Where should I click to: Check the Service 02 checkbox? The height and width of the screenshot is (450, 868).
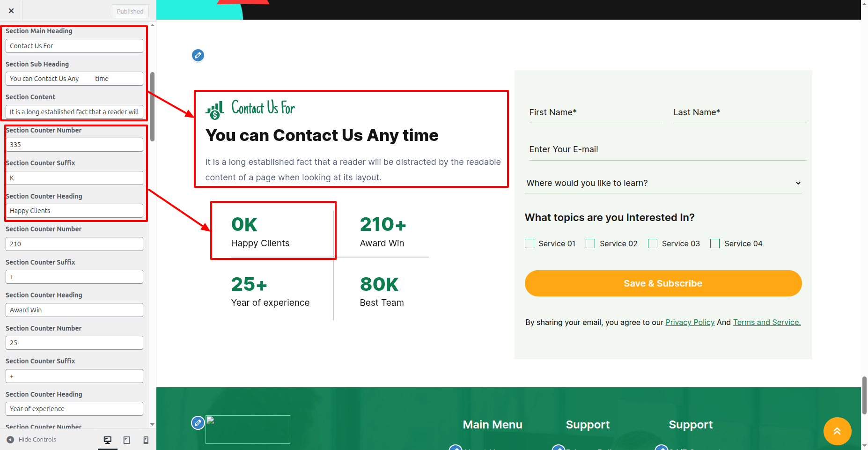(x=590, y=243)
